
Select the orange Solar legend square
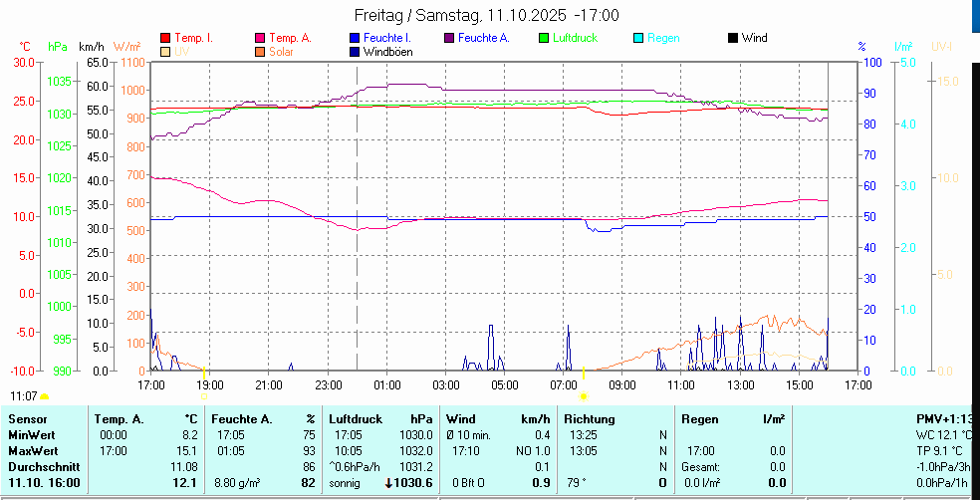(261, 51)
